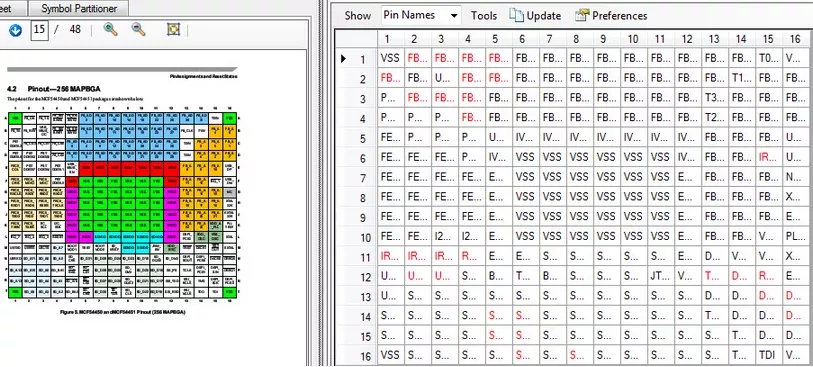
Task: Select the red IR cell at row 6 column 15
Action: (767, 158)
